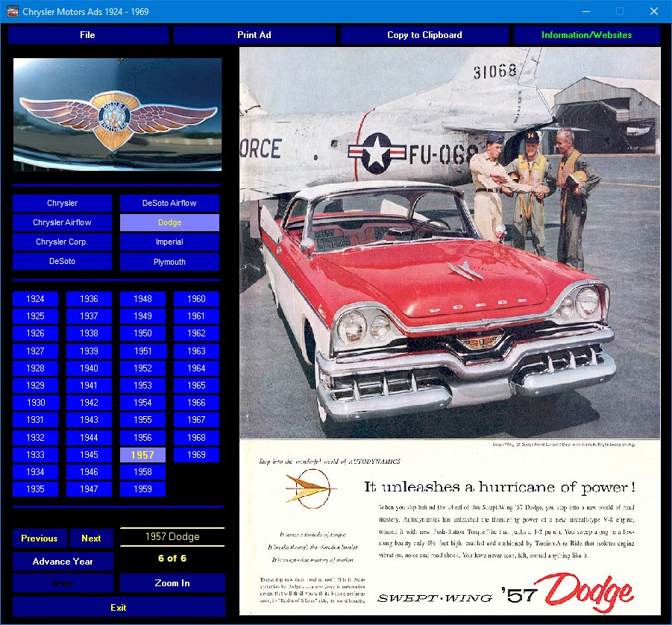Minimize the Chrysler Motors Ads window
Viewport: 672px width, 625px height.
(586, 12)
